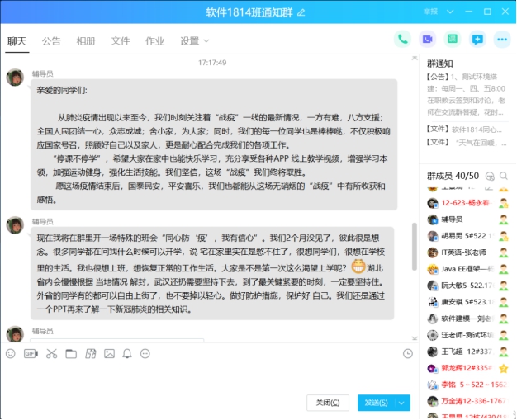The width and height of the screenshot is (517, 420).
Task: Open the emoji picker
Action: pos(11,353)
